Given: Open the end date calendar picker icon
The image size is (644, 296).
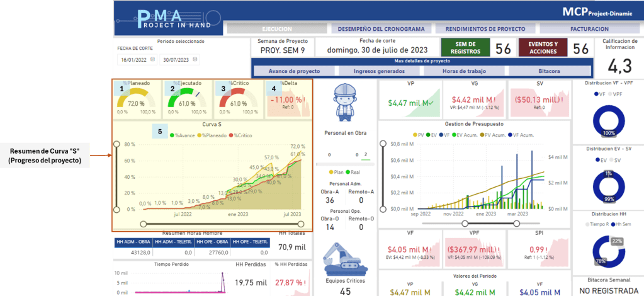Looking at the screenshot, I should 196,60.
